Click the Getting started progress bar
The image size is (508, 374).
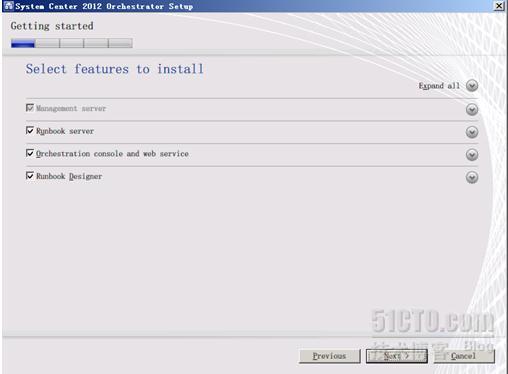(x=72, y=43)
